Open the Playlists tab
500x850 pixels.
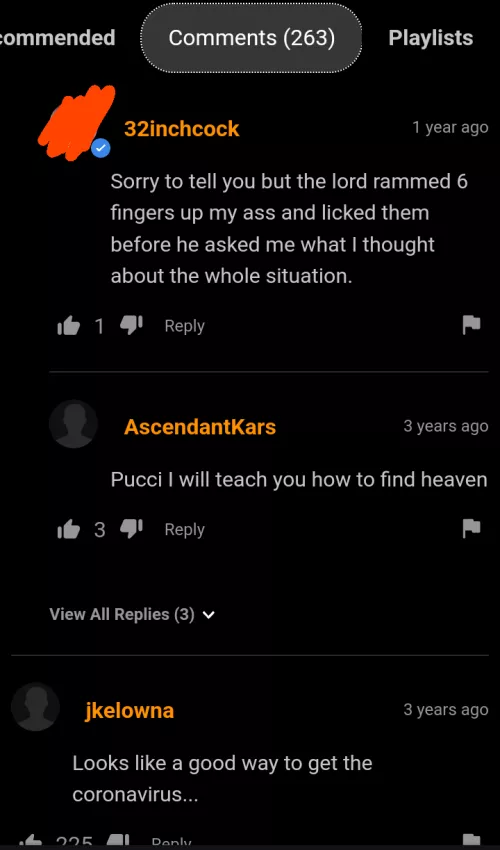pyautogui.click(x=431, y=38)
